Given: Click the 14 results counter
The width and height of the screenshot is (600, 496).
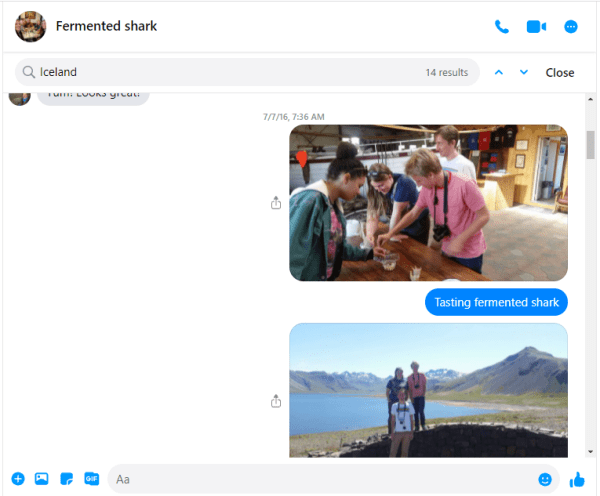Looking at the screenshot, I should click(447, 72).
